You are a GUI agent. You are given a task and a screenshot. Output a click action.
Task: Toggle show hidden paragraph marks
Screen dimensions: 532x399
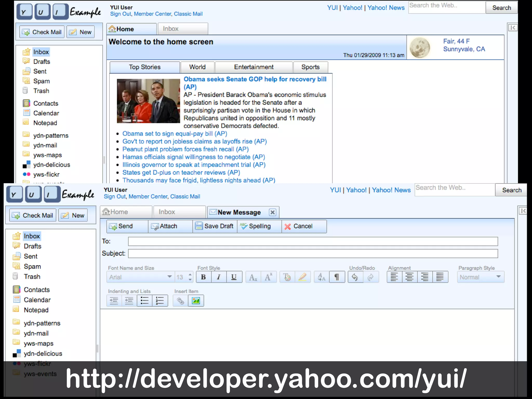(337, 277)
